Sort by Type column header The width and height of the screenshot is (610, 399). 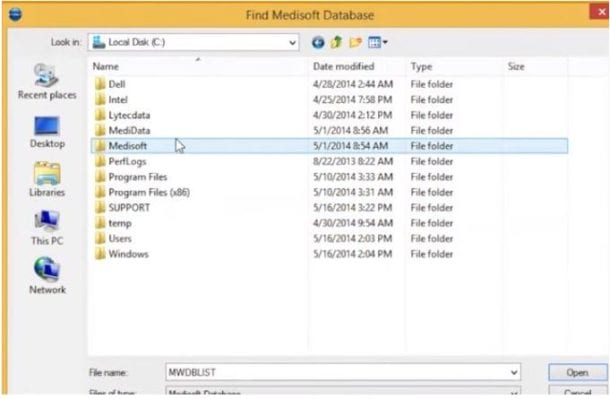(x=421, y=66)
